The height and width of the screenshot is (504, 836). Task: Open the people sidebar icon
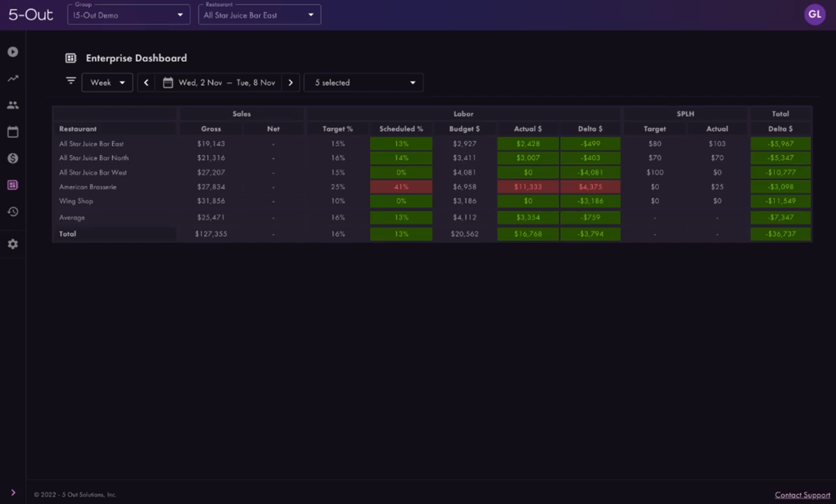pyautogui.click(x=13, y=105)
